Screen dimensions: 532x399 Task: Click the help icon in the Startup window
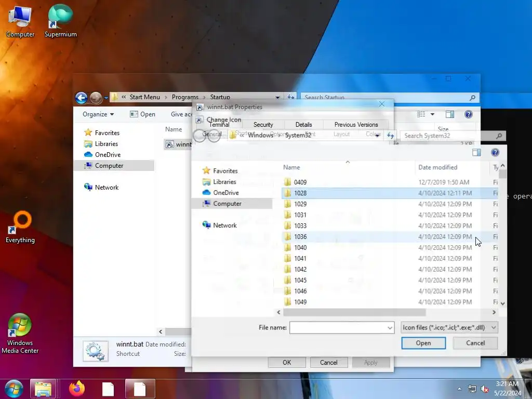coord(469,114)
